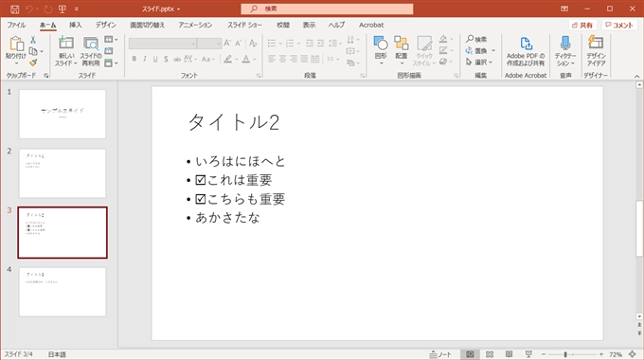Click the Shape Fill paint bucket icon
Screen dimensions: 644x360
443,39
